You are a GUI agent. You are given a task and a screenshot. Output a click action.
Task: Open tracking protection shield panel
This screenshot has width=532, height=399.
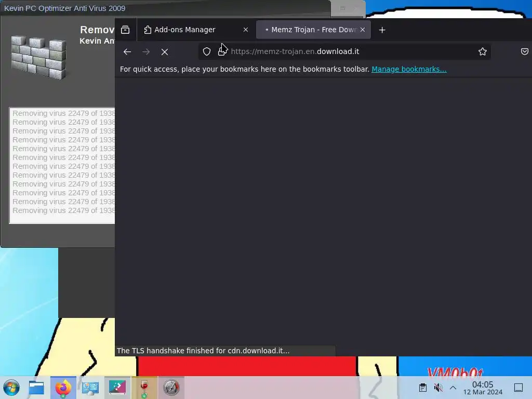(x=207, y=51)
